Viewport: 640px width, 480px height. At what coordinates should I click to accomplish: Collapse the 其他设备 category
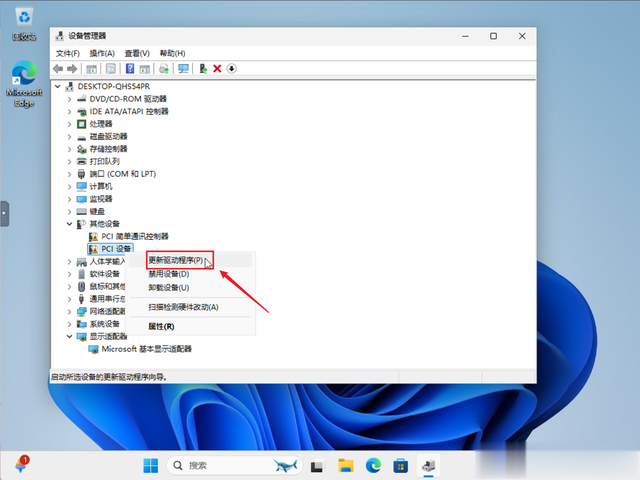click(69, 224)
